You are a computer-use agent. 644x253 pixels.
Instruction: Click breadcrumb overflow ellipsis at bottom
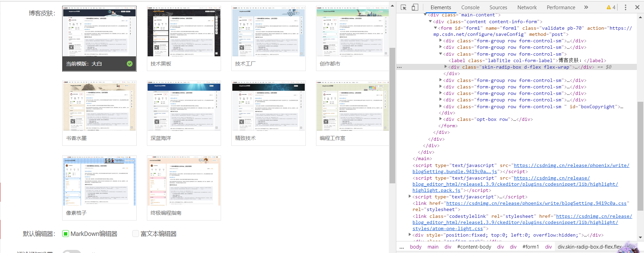(401, 247)
